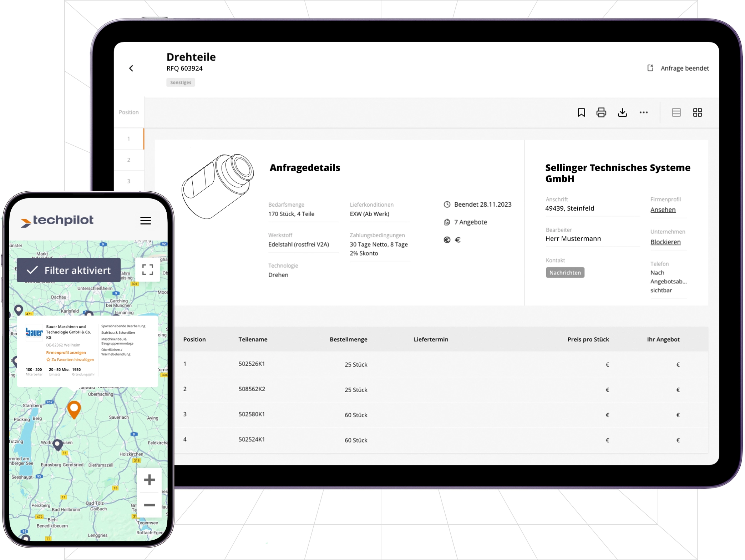Switch to list view layout icon
The width and height of the screenshot is (745, 560).
point(676,113)
